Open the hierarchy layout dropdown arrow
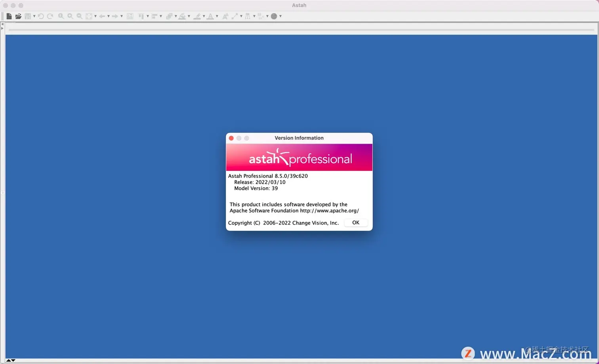 pyautogui.click(x=254, y=16)
